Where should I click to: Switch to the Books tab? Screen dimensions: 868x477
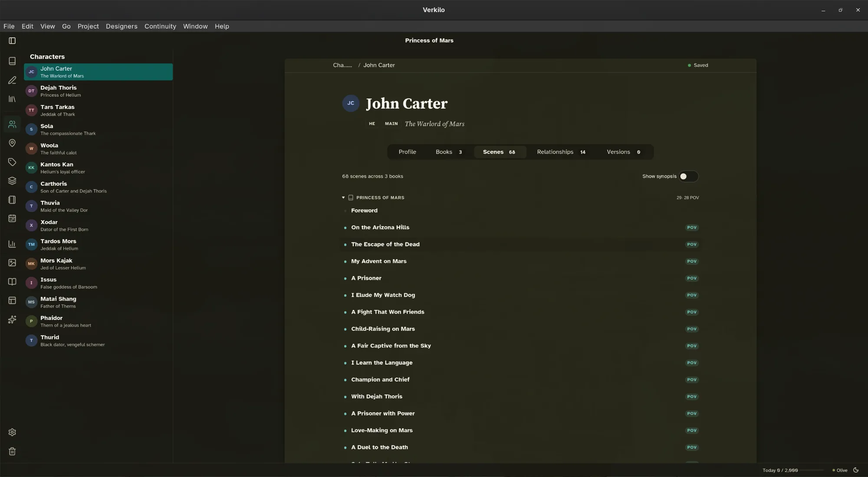pyautogui.click(x=449, y=152)
